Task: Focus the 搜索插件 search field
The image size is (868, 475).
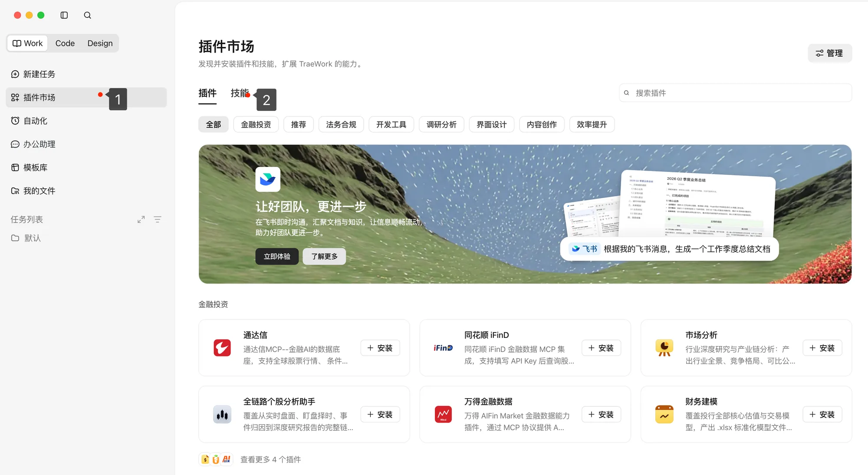Action: coord(736,93)
